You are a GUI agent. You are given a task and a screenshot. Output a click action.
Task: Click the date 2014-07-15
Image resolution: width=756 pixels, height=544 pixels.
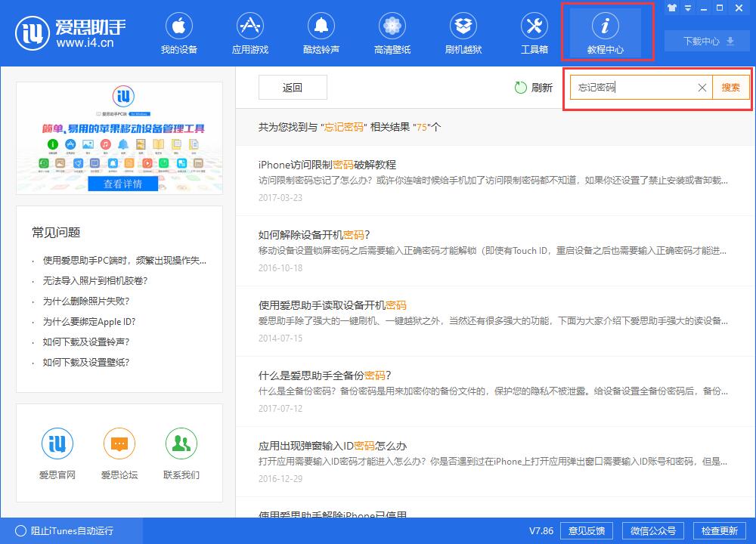click(x=280, y=338)
